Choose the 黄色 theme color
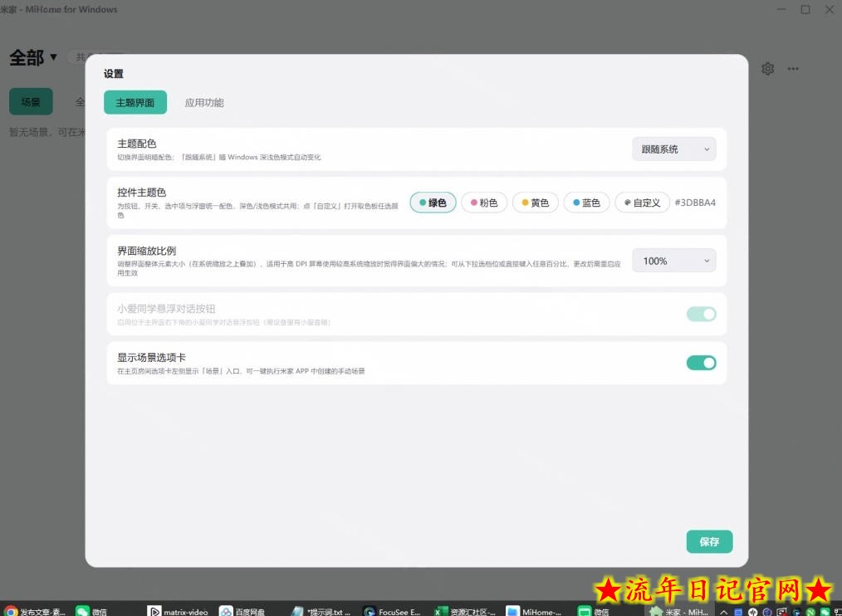 pos(536,203)
